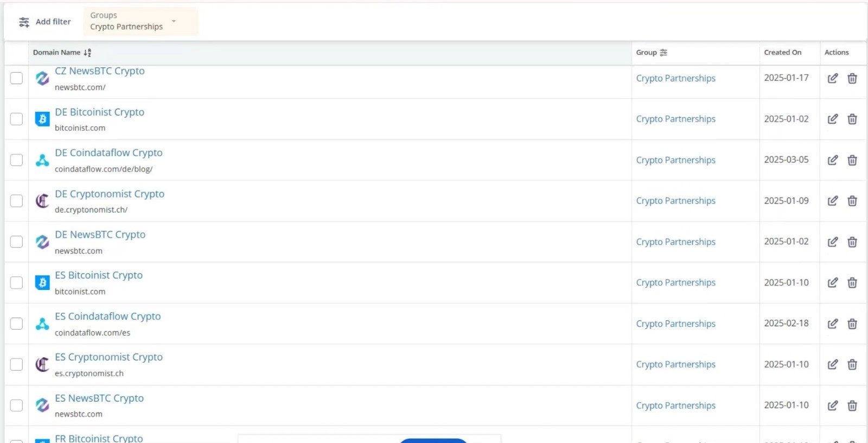Click the 2025-02-18 created date

[x=786, y=323]
